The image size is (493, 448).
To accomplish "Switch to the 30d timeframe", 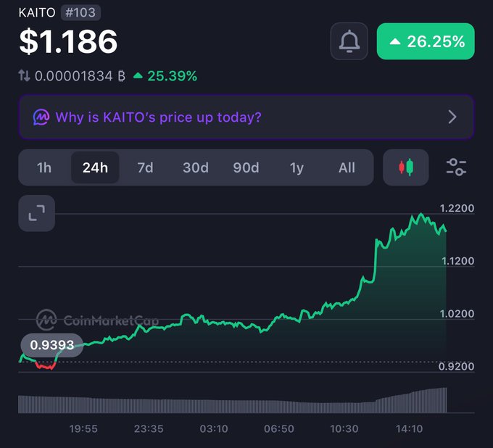I will click(196, 167).
